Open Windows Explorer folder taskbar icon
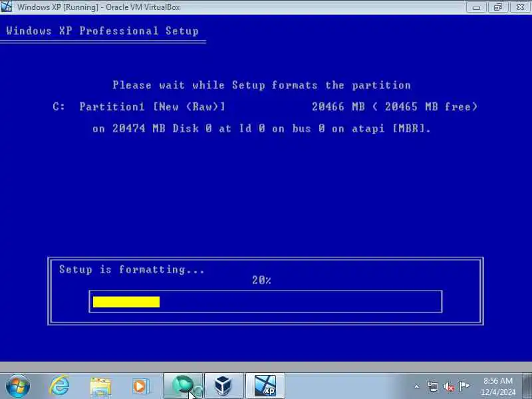This screenshot has width=532, height=399. (x=100, y=386)
